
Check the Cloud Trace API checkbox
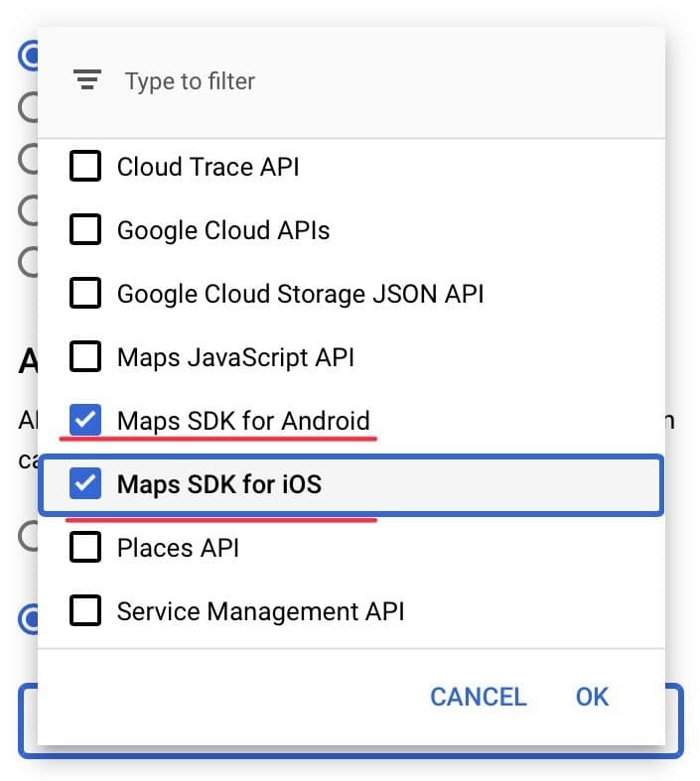click(x=86, y=167)
